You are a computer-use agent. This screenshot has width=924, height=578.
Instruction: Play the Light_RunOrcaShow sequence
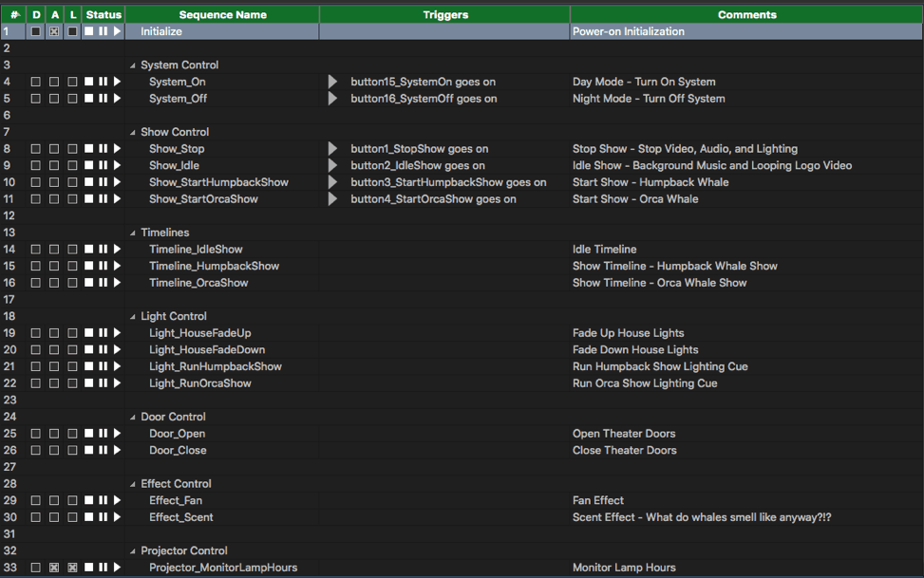point(117,383)
